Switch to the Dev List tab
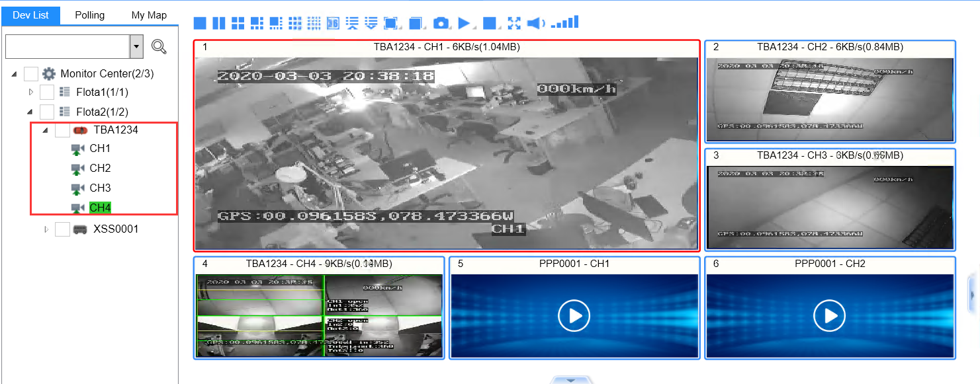980x384 pixels. (x=30, y=15)
